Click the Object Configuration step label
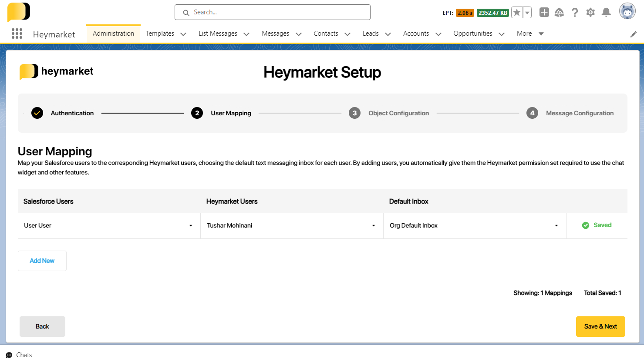The image size is (644, 362). pos(399,113)
